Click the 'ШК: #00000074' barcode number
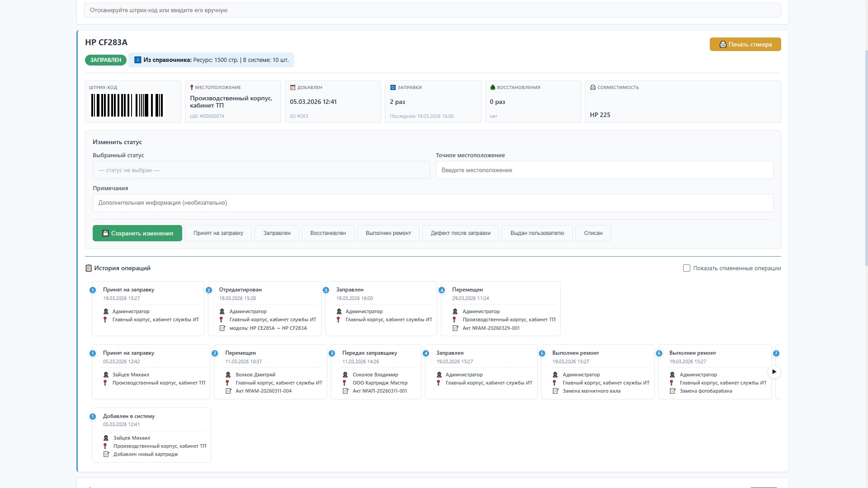This screenshot has height=488, width=868. (x=207, y=116)
